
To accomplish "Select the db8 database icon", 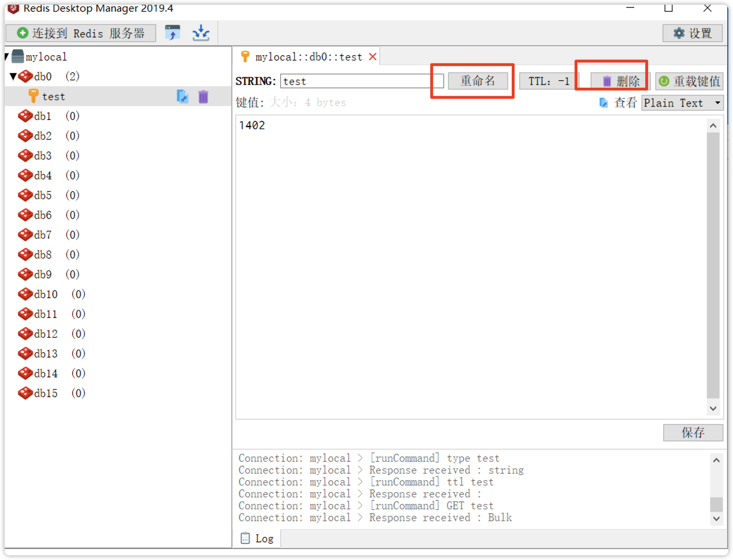I will coord(25,255).
